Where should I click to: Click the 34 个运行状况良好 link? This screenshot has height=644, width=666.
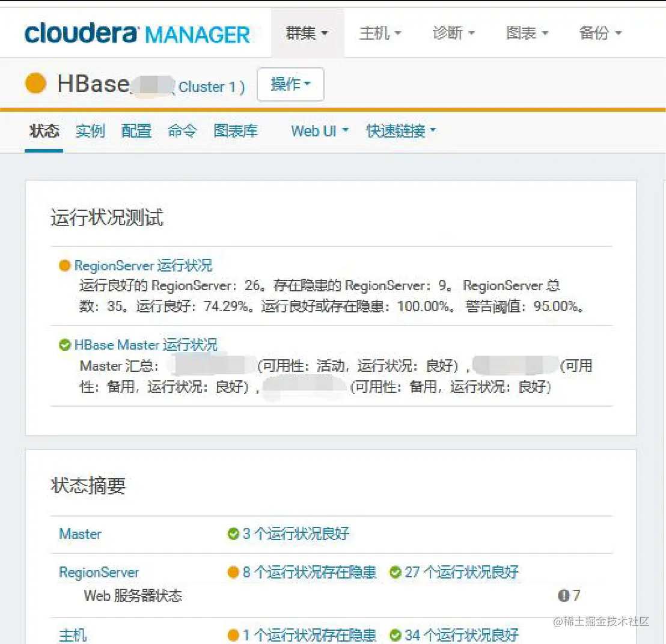pyautogui.click(x=462, y=636)
